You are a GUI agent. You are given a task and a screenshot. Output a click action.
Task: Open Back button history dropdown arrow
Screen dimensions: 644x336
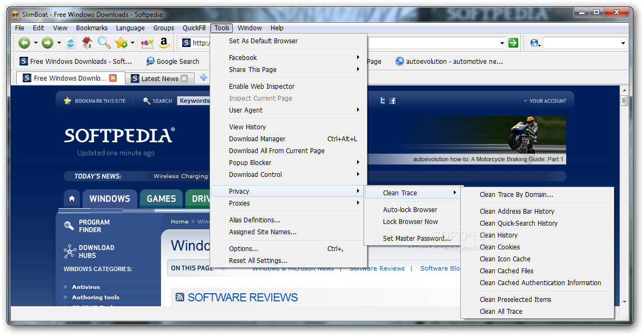tap(36, 43)
